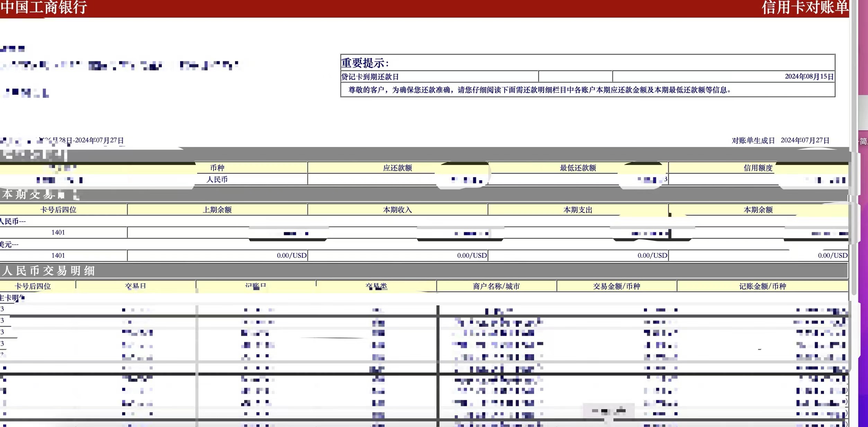Click the 对账单生成日 date label
Image resolution: width=868 pixels, height=427 pixels.
753,140
